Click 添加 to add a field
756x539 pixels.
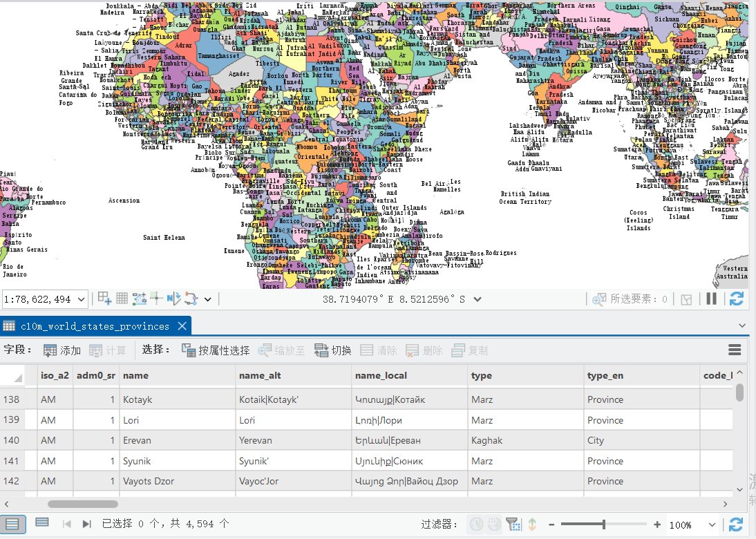click(x=62, y=350)
